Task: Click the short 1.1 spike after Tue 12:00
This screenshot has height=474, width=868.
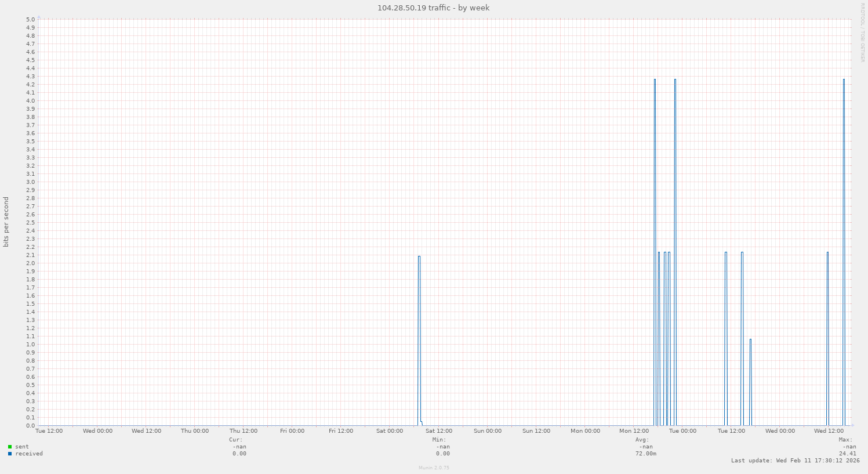Action: (x=750, y=383)
